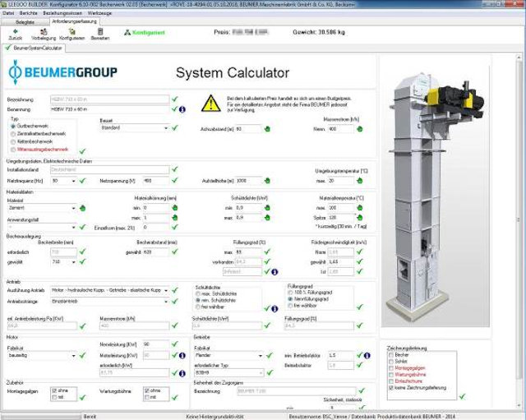Click the info icon beside Motorleistung
The image size is (526, 420).
pos(182,356)
